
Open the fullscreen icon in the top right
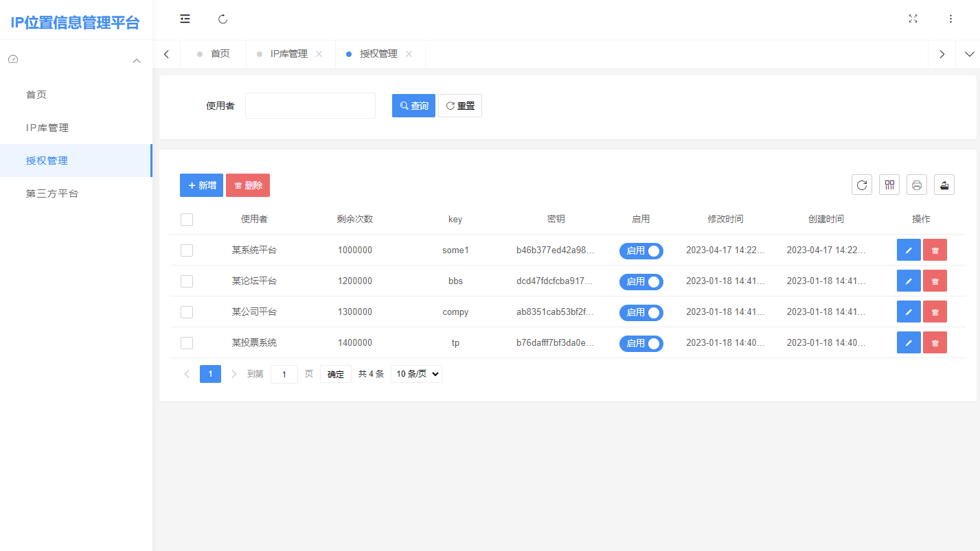tap(913, 19)
